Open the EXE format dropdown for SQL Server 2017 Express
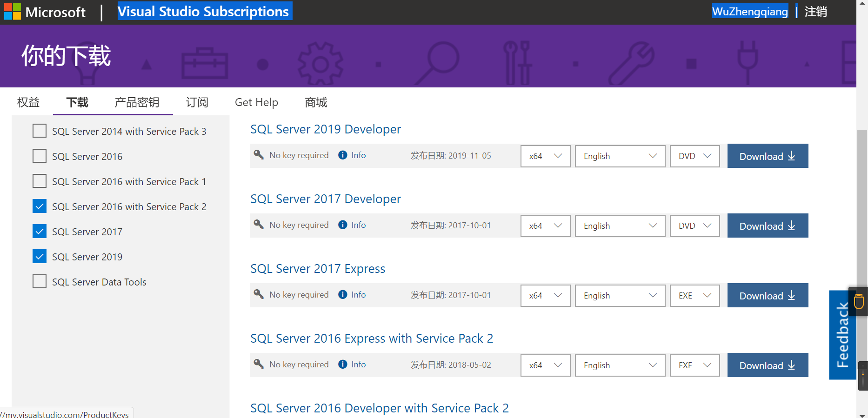Screen dimensions: 868x418 [x=694, y=296]
